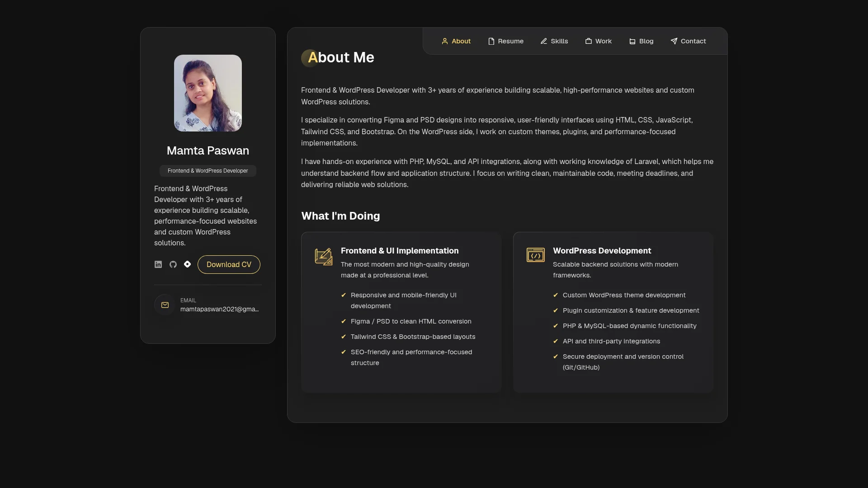Click the EMAIL label in sidebar

tap(188, 300)
